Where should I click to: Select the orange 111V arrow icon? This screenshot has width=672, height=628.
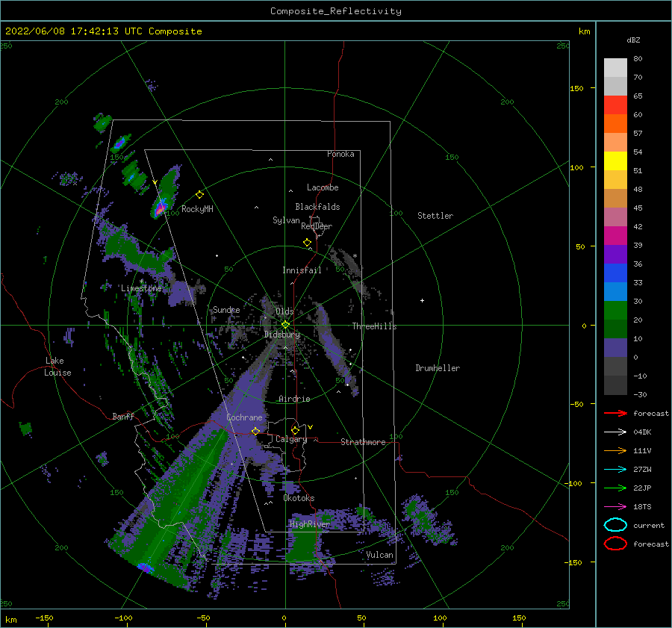[615, 450]
